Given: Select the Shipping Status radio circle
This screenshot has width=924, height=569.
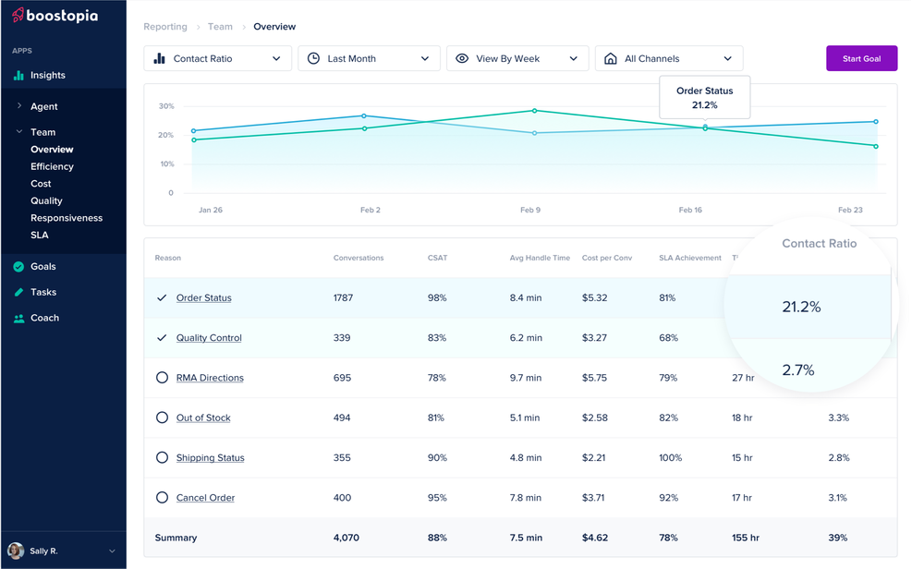Looking at the screenshot, I should [162, 457].
